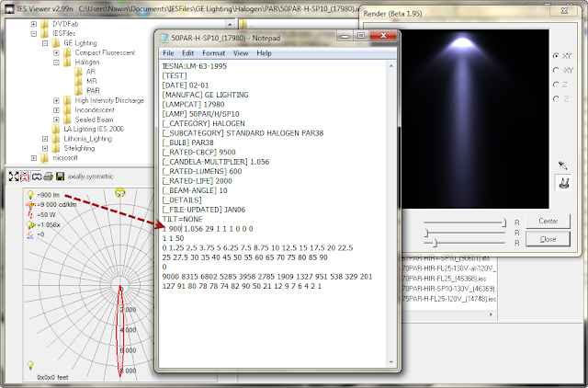Click the eyedropper icon in Render window
This screenshot has height=388, width=588.
[x=562, y=165]
